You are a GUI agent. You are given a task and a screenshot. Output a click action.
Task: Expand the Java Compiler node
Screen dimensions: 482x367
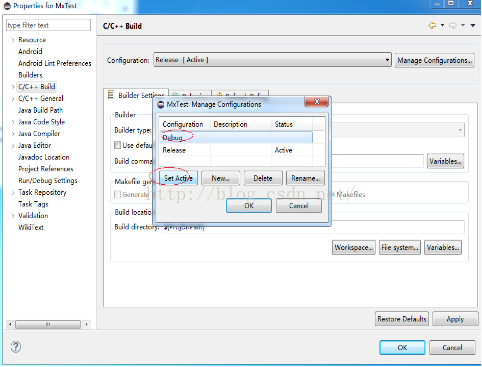pyautogui.click(x=13, y=134)
